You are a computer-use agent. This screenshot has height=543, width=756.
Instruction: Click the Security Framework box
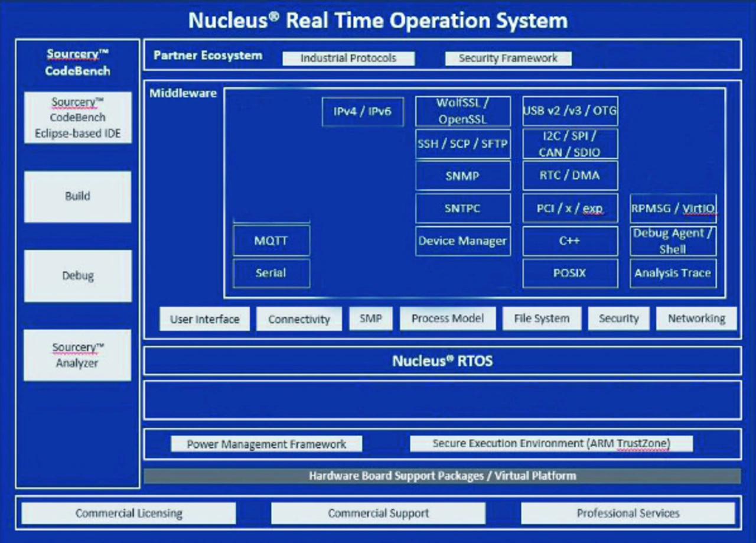coord(508,58)
